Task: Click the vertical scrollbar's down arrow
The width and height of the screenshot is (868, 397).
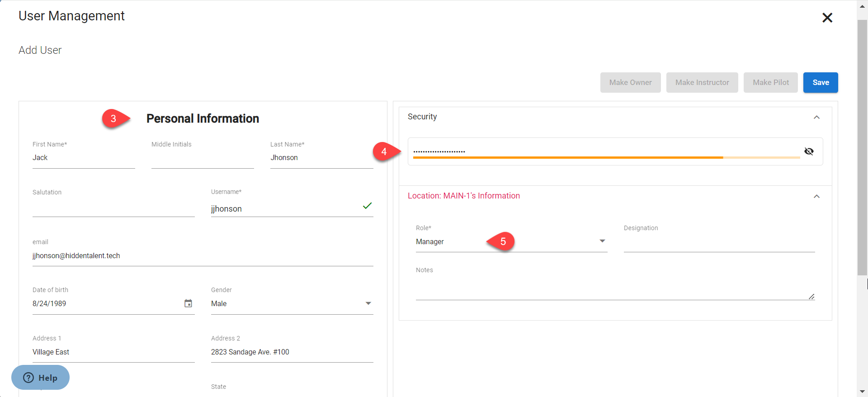Action: click(862, 392)
